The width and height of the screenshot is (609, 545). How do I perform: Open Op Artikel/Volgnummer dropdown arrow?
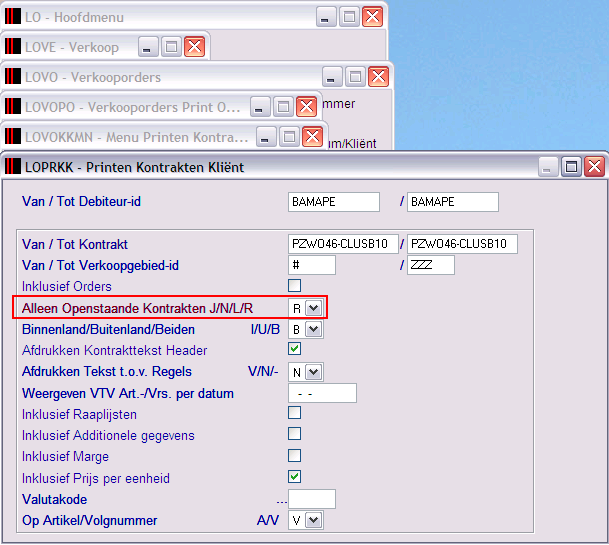click(x=313, y=520)
